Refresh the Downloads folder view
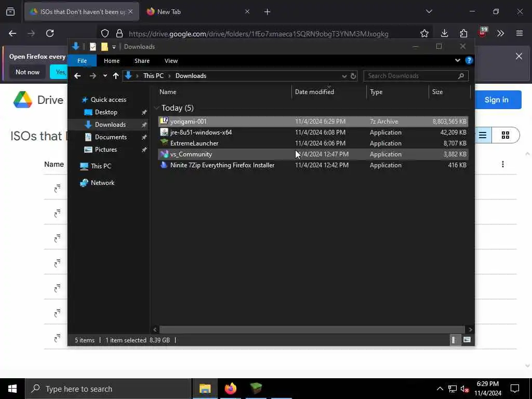 pos(353,76)
